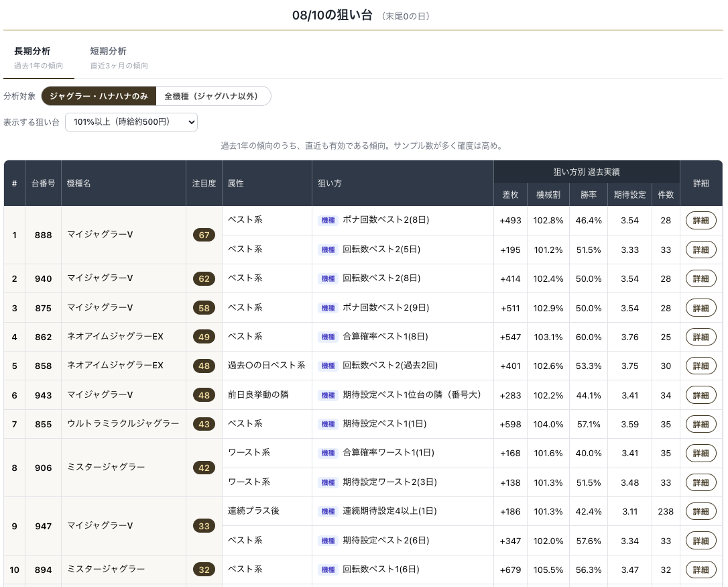Click attention badge 48 for machine 943

click(204, 396)
